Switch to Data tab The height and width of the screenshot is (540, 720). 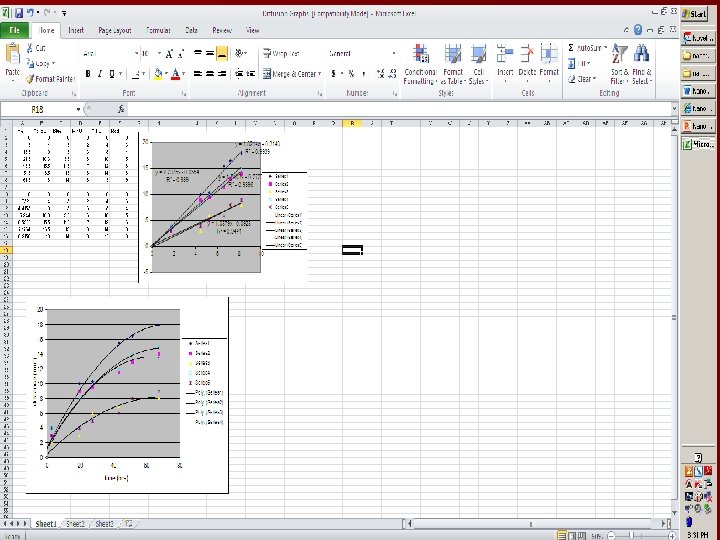(191, 30)
